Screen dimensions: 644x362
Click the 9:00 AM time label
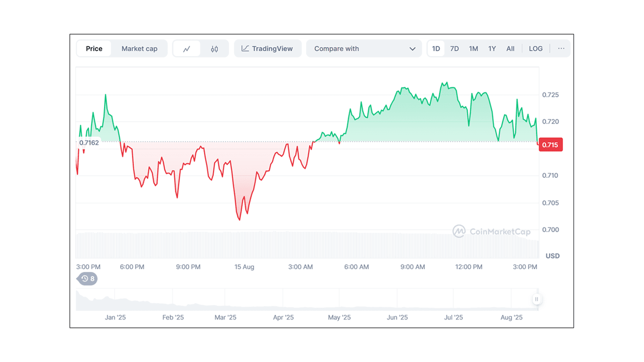coord(412,267)
